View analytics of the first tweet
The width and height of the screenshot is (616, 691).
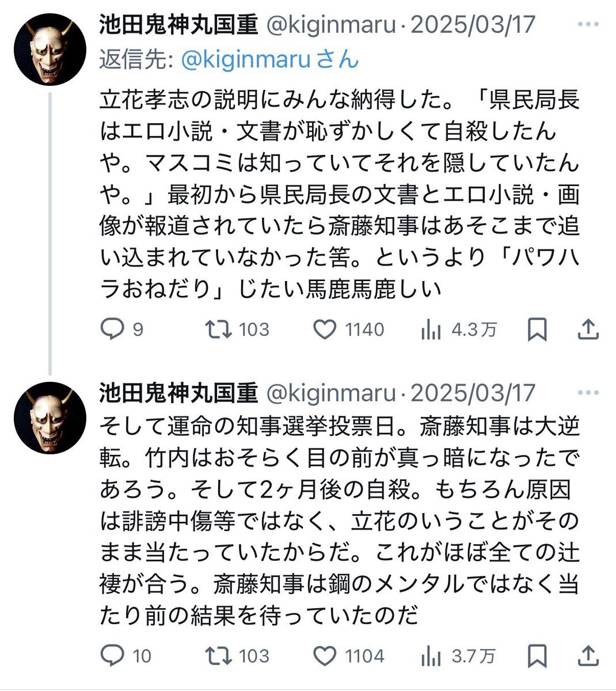click(x=431, y=329)
